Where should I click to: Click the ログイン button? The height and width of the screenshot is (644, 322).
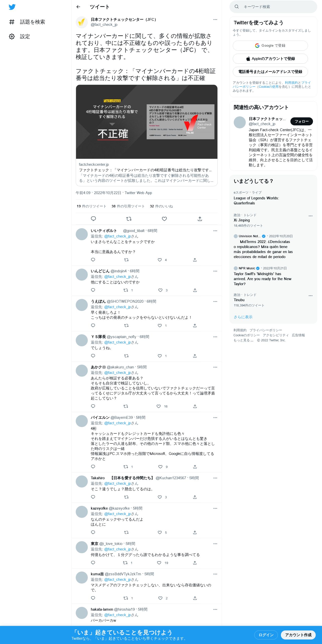pos(266,635)
